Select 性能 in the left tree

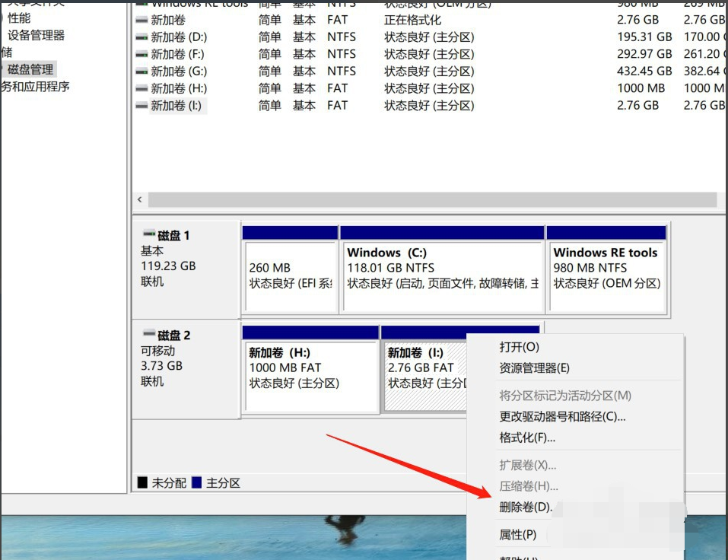click(x=19, y=17)
